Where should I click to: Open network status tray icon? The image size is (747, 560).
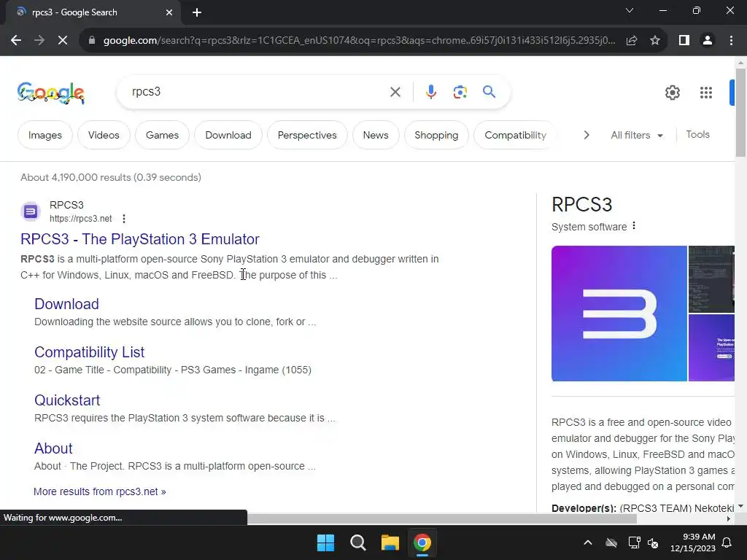634,542
